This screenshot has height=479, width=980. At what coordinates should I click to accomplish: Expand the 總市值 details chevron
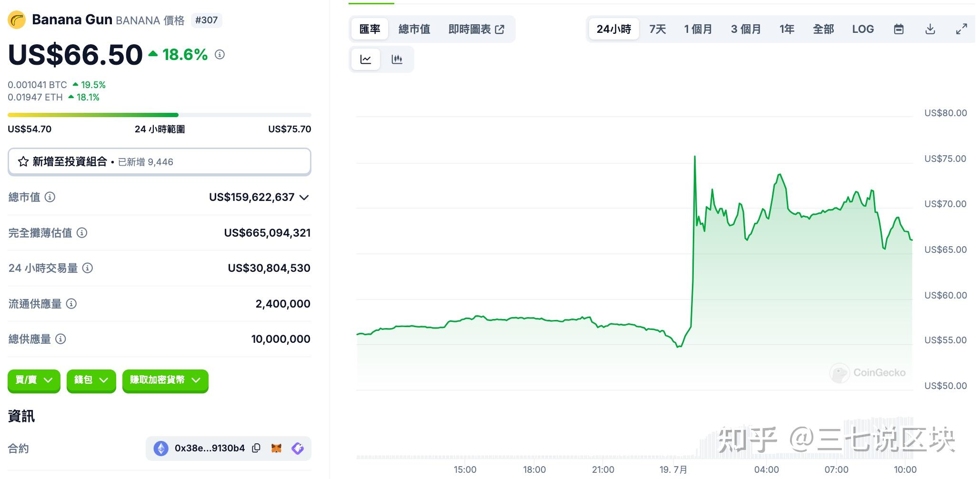click(x=304, y=197)
